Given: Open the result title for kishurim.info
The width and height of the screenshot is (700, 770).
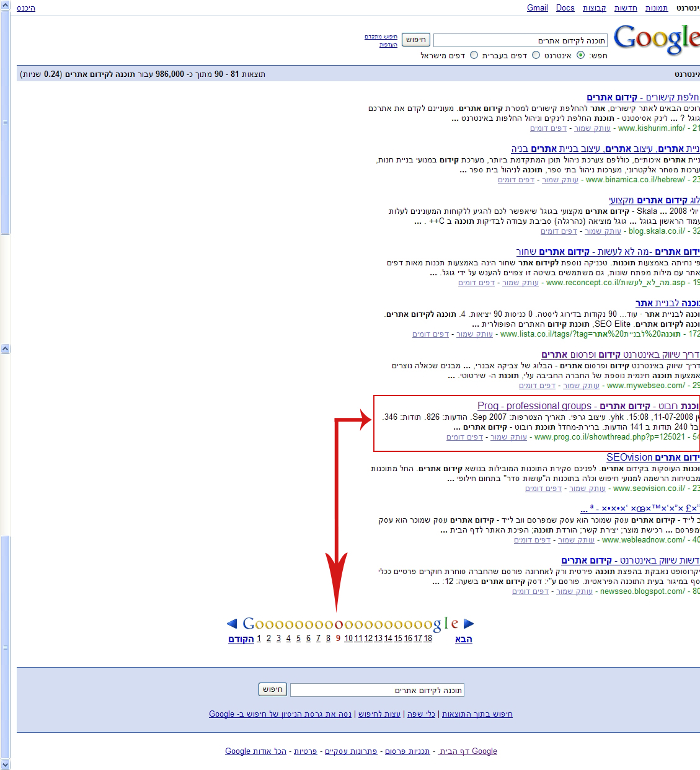Looking at the screenshot, I should (x=643, y=97).
